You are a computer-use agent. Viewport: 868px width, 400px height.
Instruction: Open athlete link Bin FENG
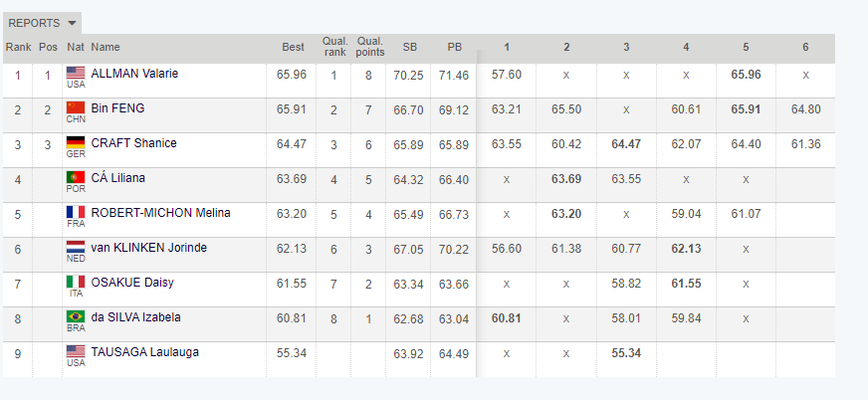pos(117,108)
